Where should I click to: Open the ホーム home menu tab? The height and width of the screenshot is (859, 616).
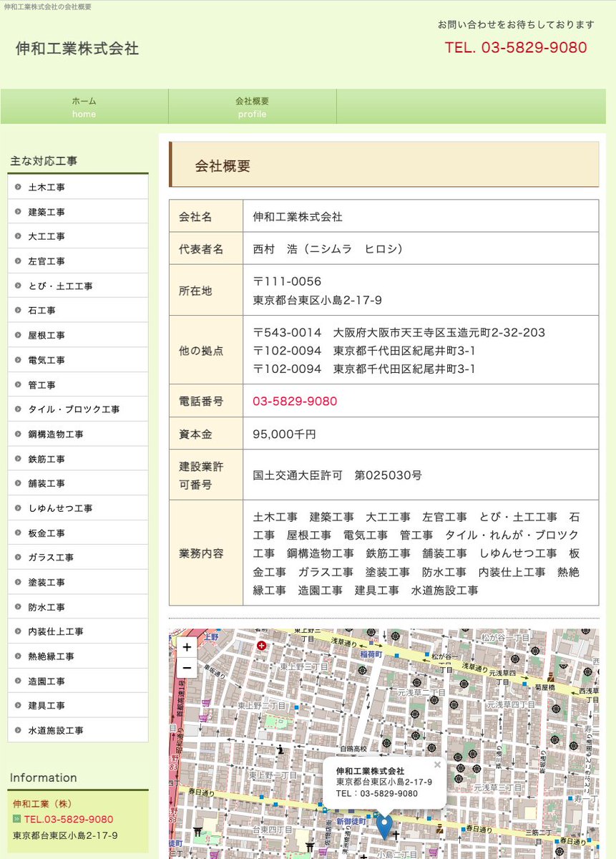click(x=84, y=107)
